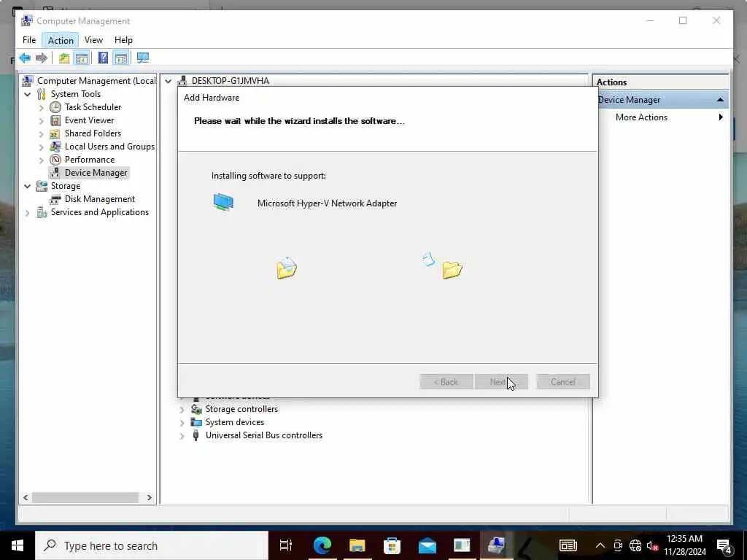This screenshot has width=747, height=560.
Task: Click Task View taskbar button
Action: click(286, 545)
